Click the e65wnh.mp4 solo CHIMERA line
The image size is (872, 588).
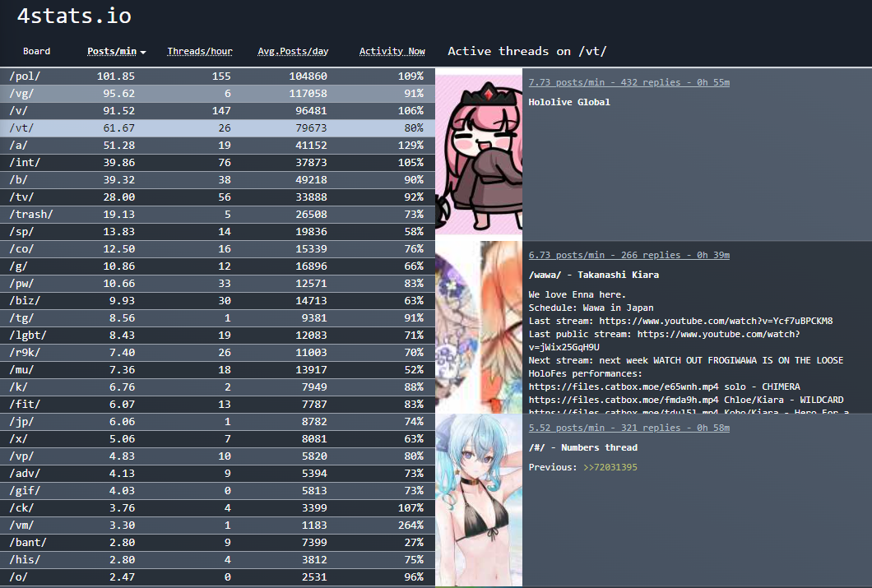664,387
